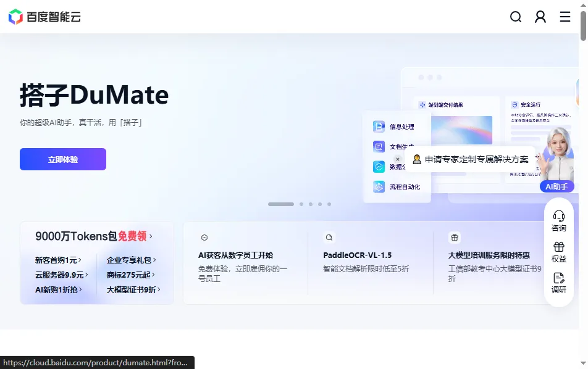Image resolution: width=588 pixels, height=369 pixels.
Task: Click 工信部教考中心大模型证书9折 description
Action: click(495, 273)
